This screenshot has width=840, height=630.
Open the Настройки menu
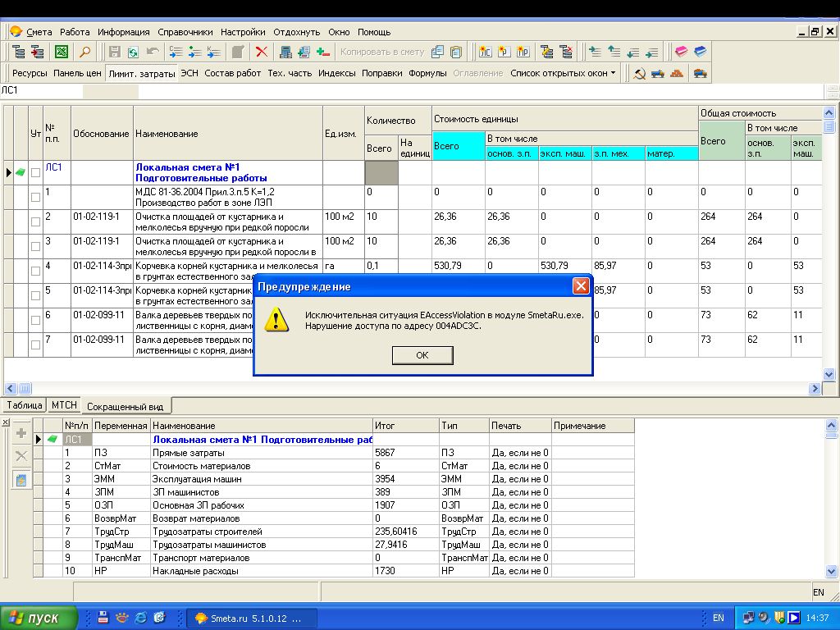coord(243,32)
